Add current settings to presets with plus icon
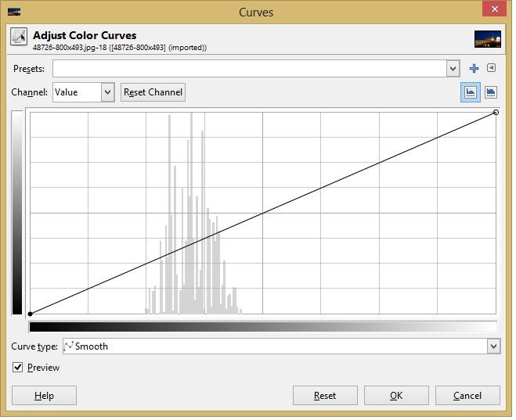The height and width of the screenshot is (420, 516). click(x=474, y=69)
